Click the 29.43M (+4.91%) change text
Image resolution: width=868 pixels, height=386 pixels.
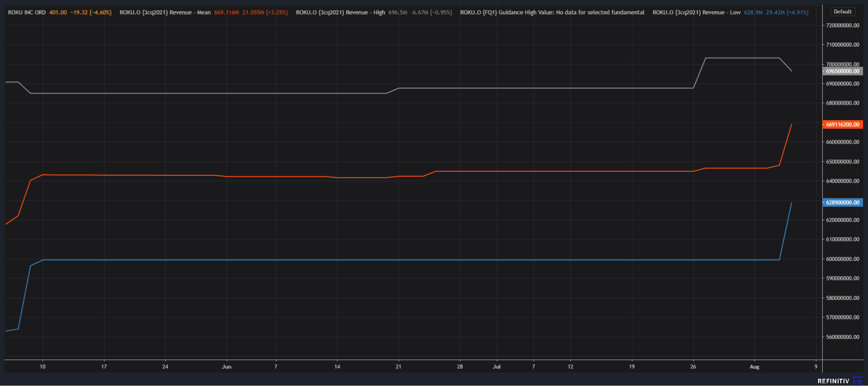click(x=787, y=13)
